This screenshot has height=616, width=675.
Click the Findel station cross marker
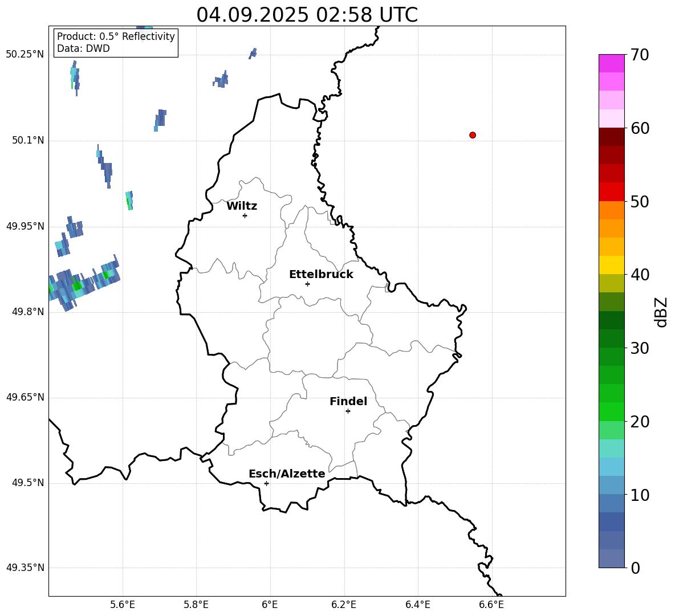[x=348, y=411]
